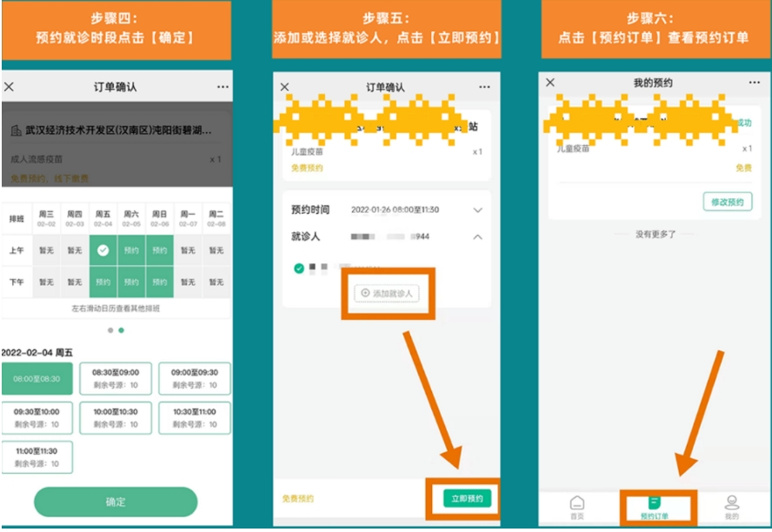Pick the 09:30至10:00 time slot
The height and width of the screenshot is (532, 772).
coord(37,418)
